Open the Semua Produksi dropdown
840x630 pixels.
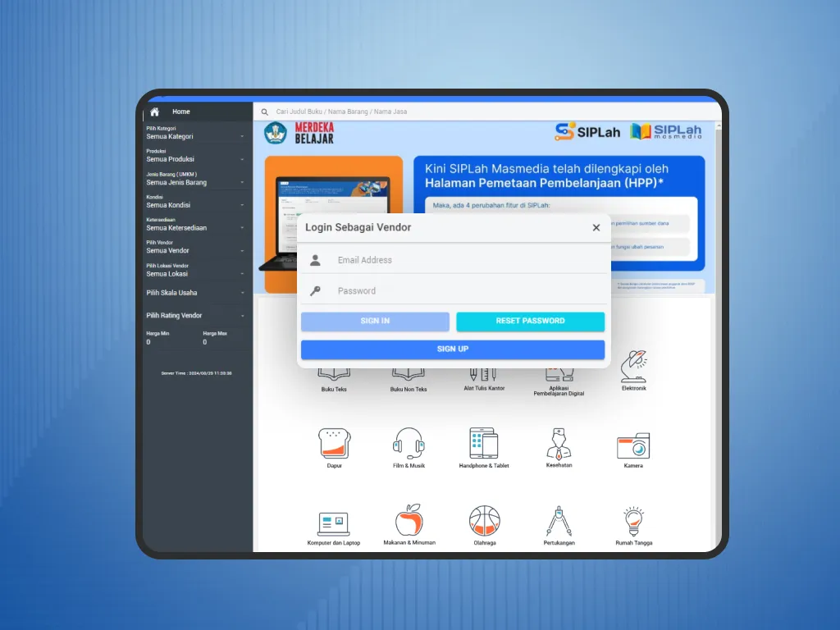point(195,159)
